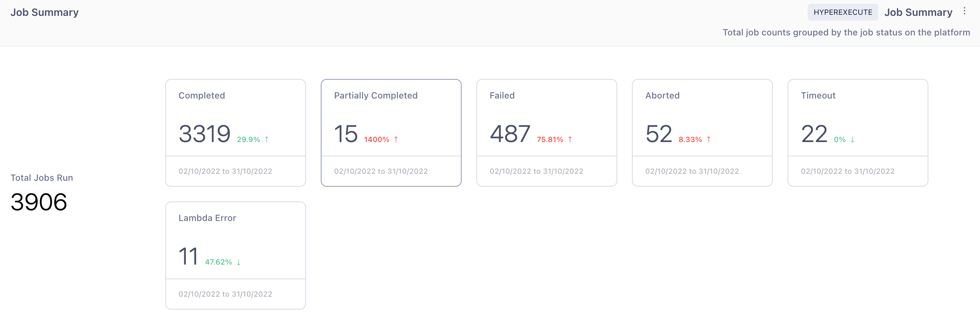980x335 pixels.
Task: Click red up arrow beside 8.33%
Action: point(708,139)
